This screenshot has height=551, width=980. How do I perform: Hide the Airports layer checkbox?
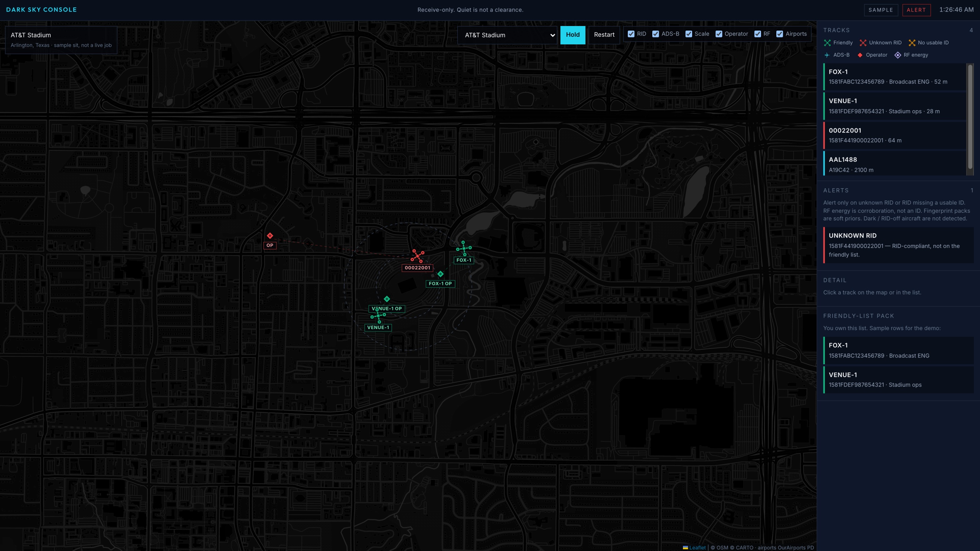[779, 34]
